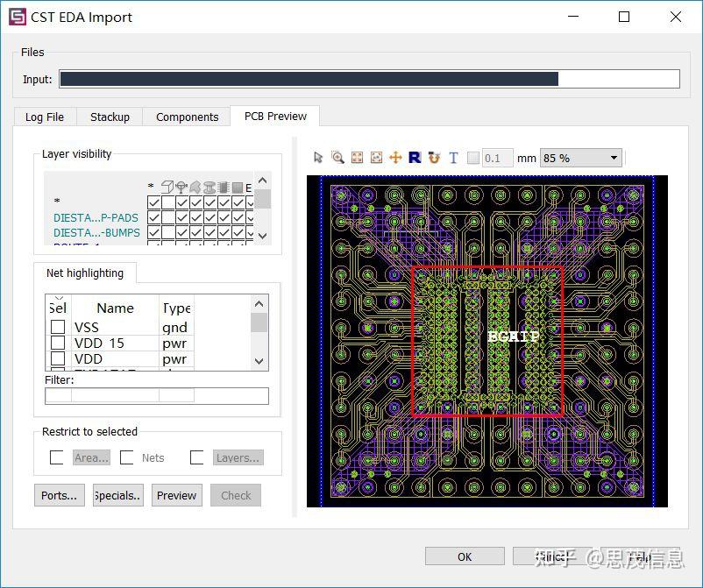Check the VDD 15 net checkbox
Image resolution: width=703 pixels, height=588 pixels.
(58, 343)
